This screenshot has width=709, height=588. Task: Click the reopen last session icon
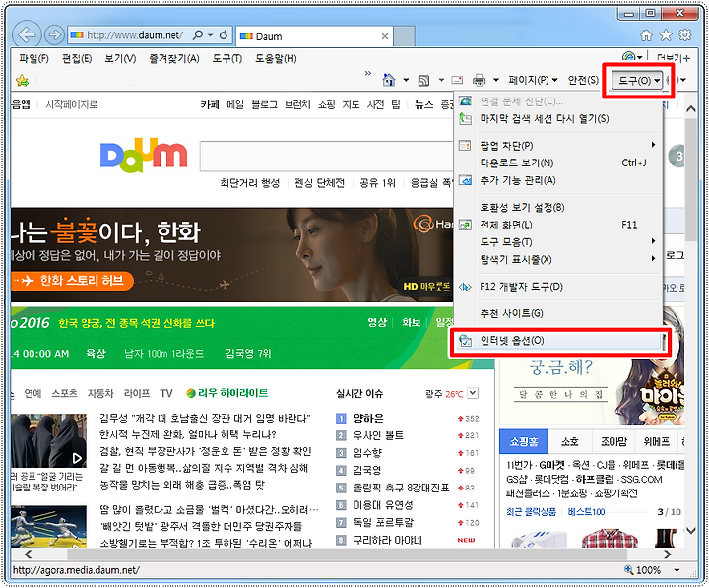click(x=465, y=118)
